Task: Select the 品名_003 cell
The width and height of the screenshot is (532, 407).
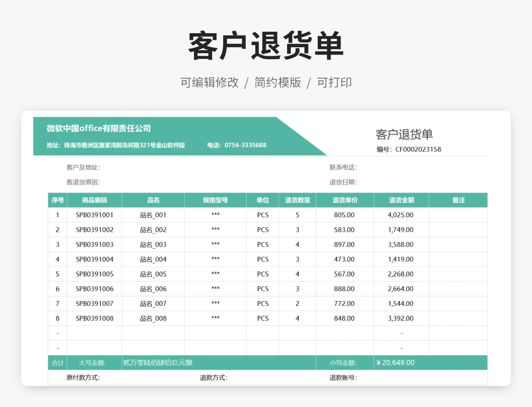Action: (153, 245)
